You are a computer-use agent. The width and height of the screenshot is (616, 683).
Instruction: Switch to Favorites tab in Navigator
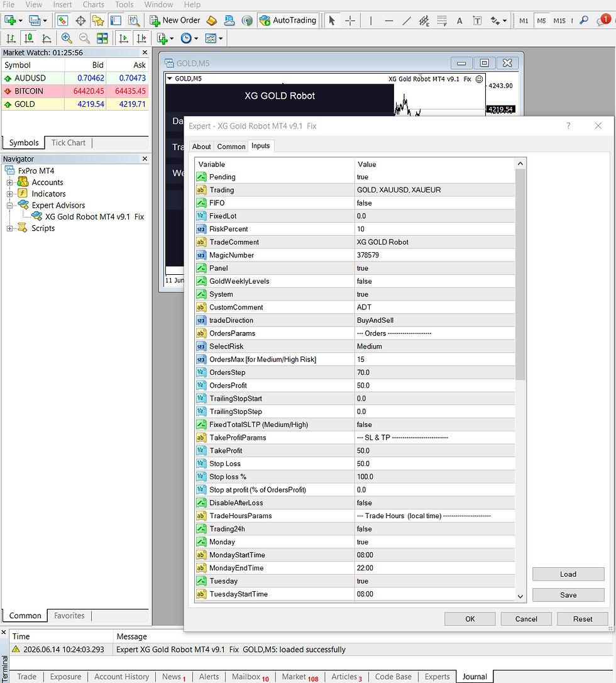(69, 616)
